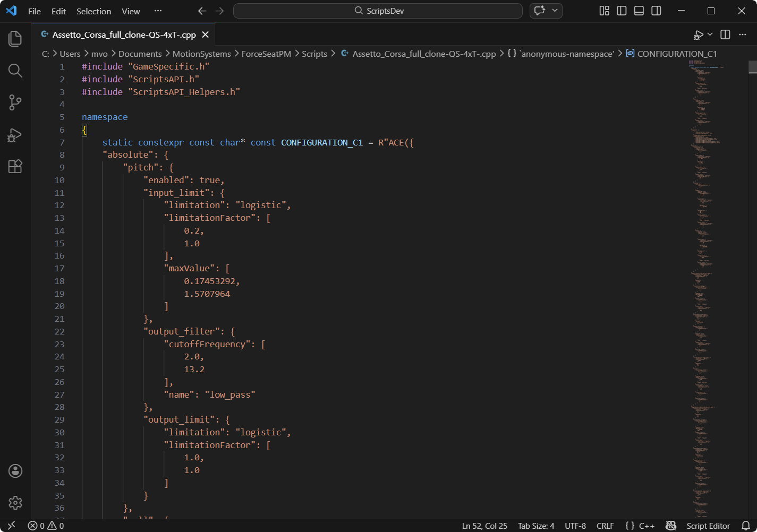Close the Assetto_Corsa cpp tab
Screen dimensions: 757x532
pyautogui.click(x=205, y=35)
